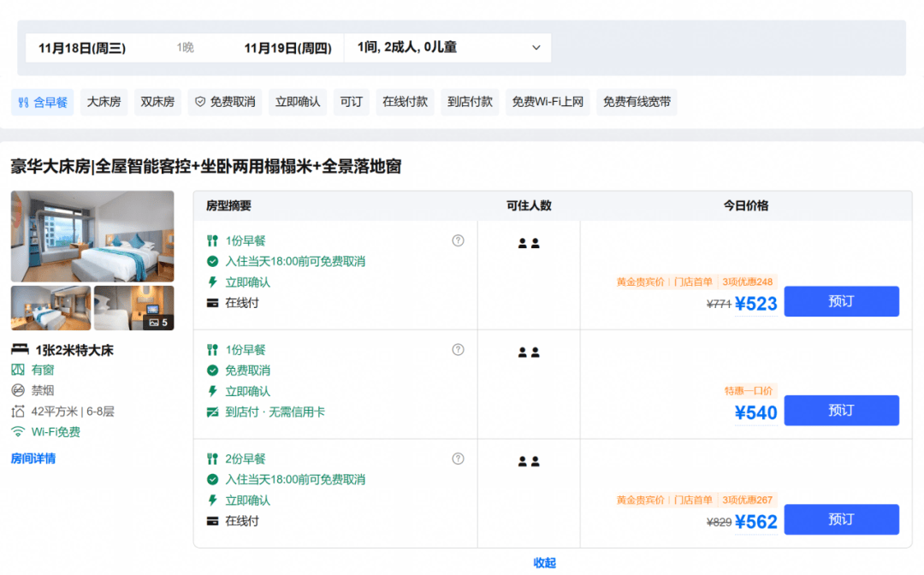Click the occupancy icon in the ¥540 row
This screenshot has width=924, height=575.
(x=529, y=353)
